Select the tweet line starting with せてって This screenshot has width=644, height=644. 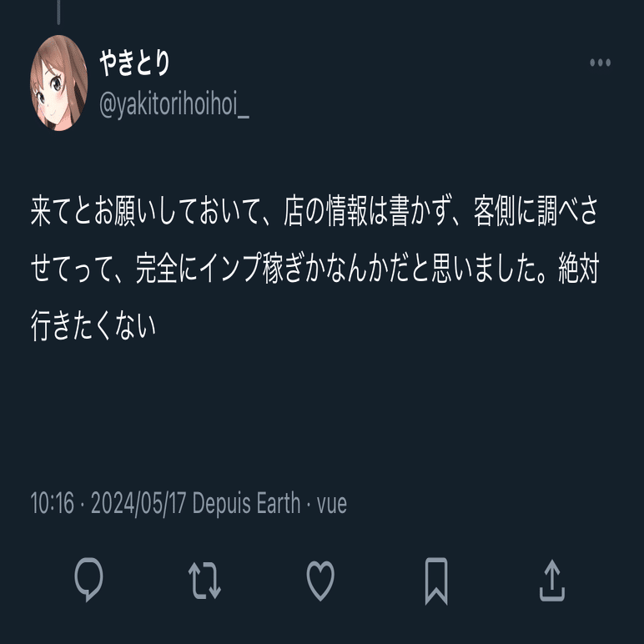point(315,269)
